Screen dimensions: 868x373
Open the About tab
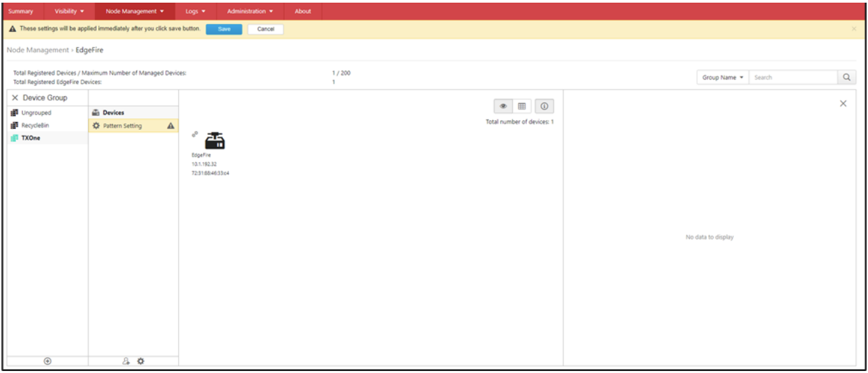tap(303, 11)
